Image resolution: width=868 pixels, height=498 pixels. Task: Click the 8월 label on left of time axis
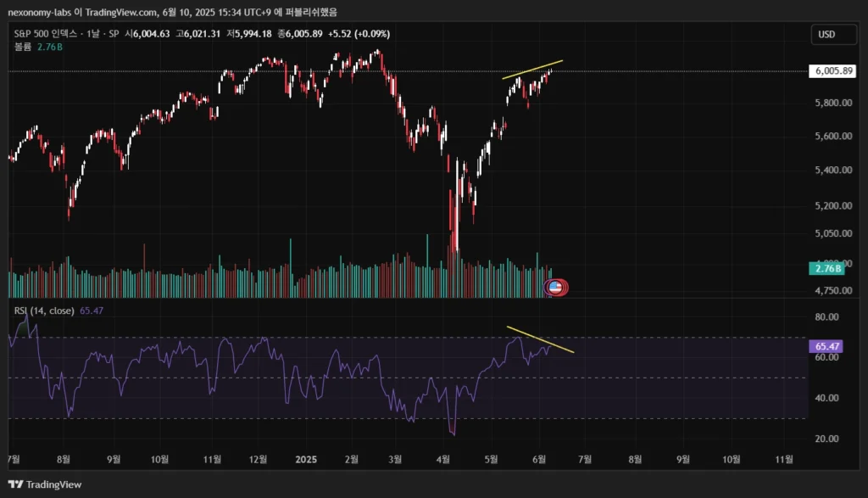64,458
